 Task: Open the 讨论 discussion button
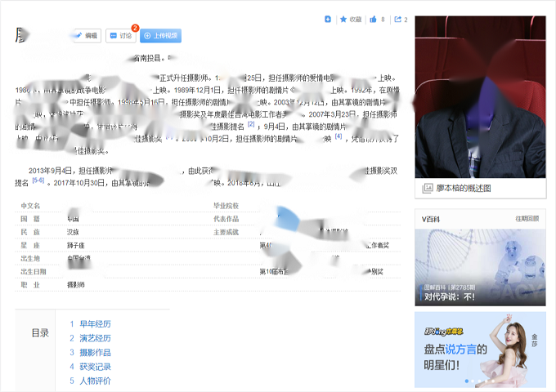coord(120,36)
